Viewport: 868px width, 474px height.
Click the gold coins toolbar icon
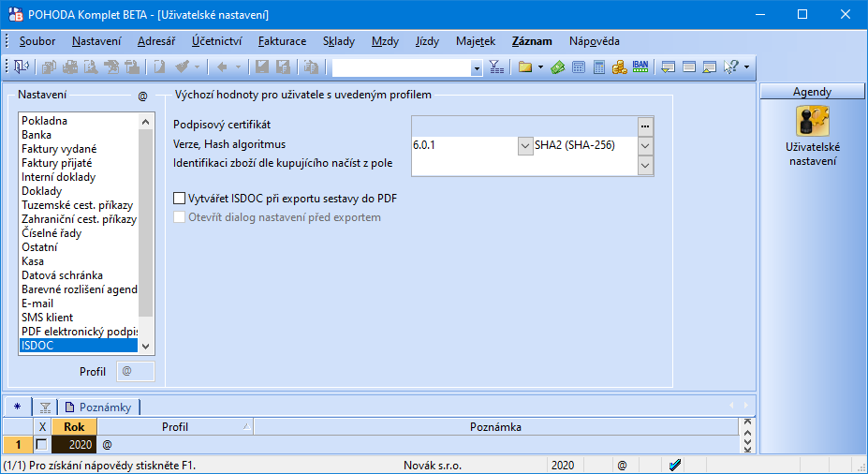pos(619,67)
